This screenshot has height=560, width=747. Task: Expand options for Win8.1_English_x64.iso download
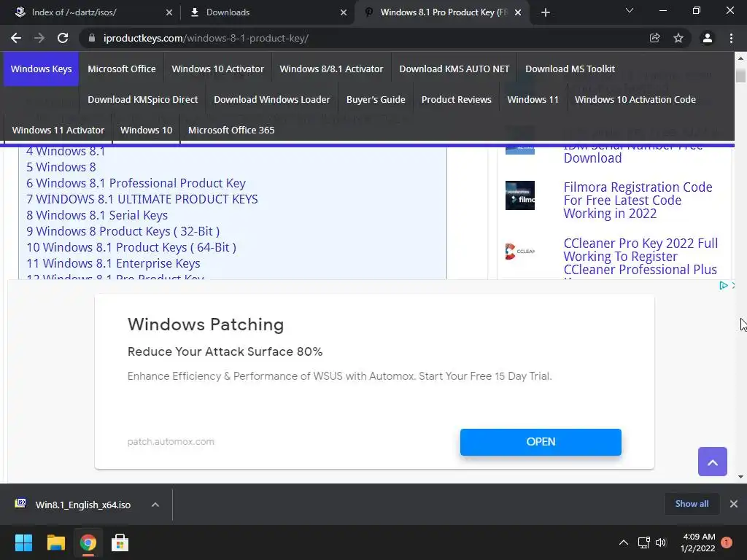tap(155, 505)
